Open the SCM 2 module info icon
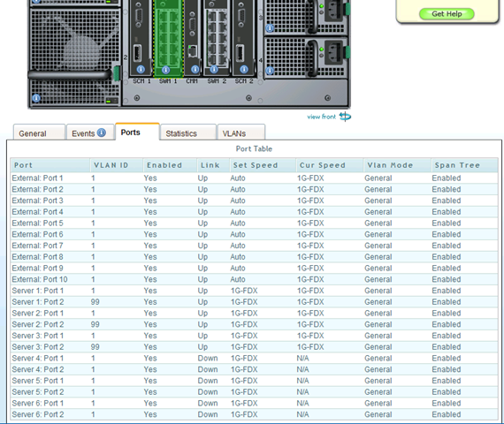 tap(244, 70)
